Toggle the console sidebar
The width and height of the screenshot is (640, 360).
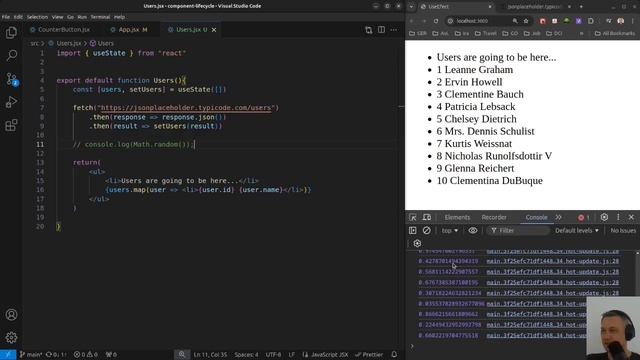click(x=413, y=231)
